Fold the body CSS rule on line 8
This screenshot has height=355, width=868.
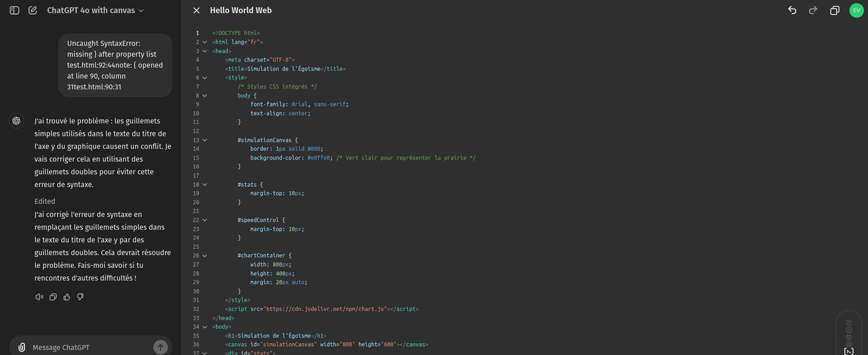pyautogui.click(x=205, y=96)
